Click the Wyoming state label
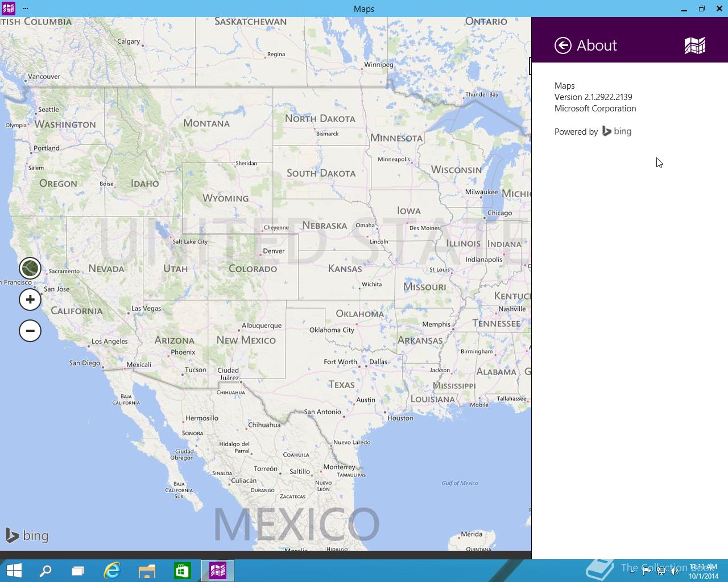Image resolution: width=728 pixels, height=582 pixels. [x=225, y=198]
